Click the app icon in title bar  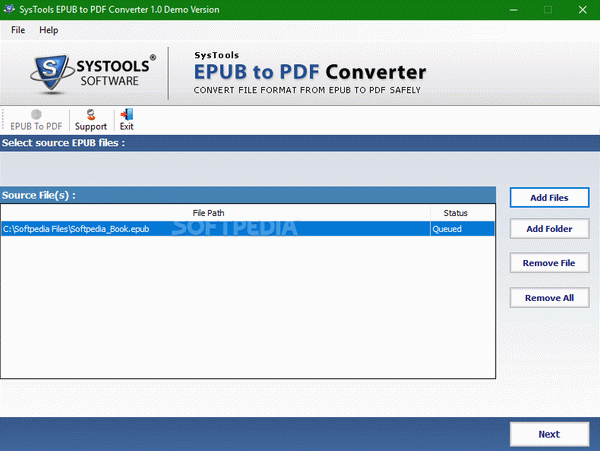point(9,9)
